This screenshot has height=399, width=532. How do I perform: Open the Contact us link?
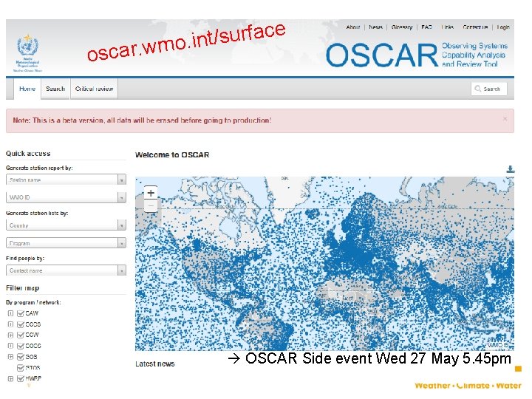pos(475,27)
